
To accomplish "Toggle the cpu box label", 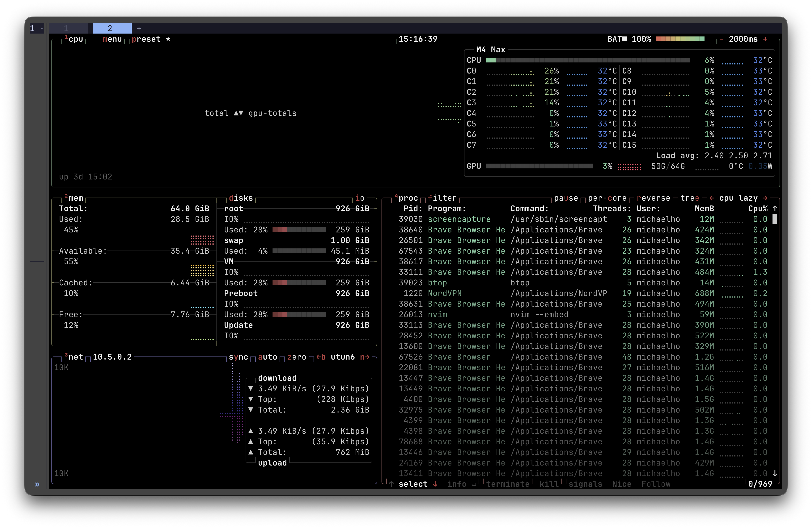I will [x=74, y=39].
